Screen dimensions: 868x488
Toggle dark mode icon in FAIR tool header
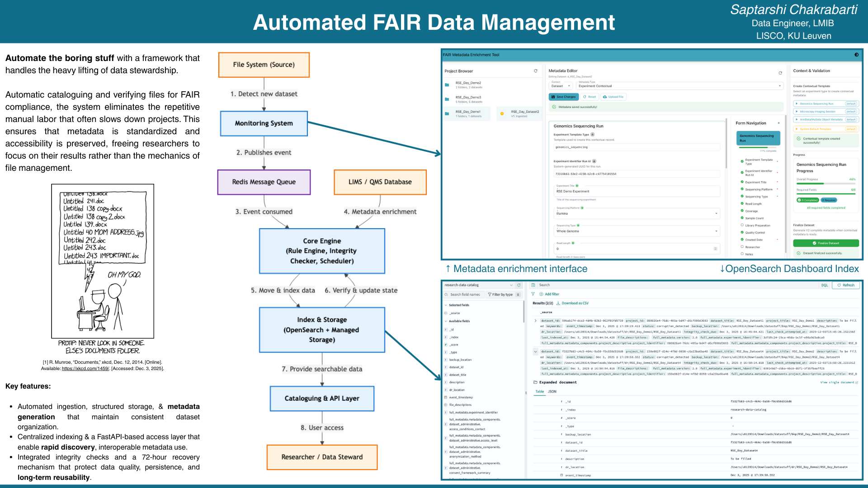click(856, 55)
